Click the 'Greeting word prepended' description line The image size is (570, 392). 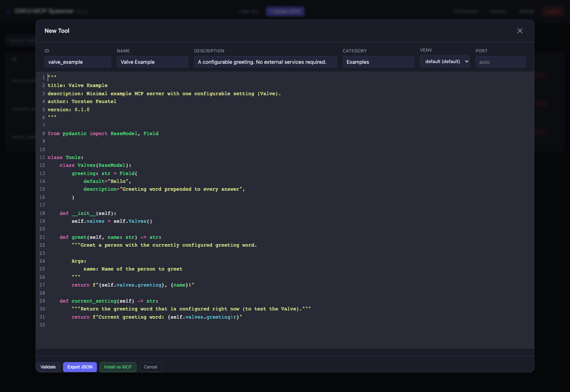(164, 189)
